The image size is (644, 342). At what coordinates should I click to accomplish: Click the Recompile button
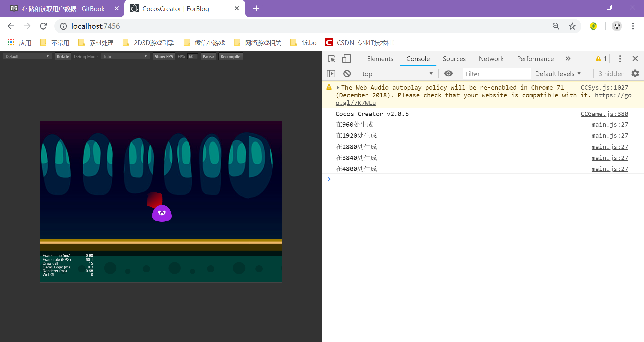[x=230, y=56]
